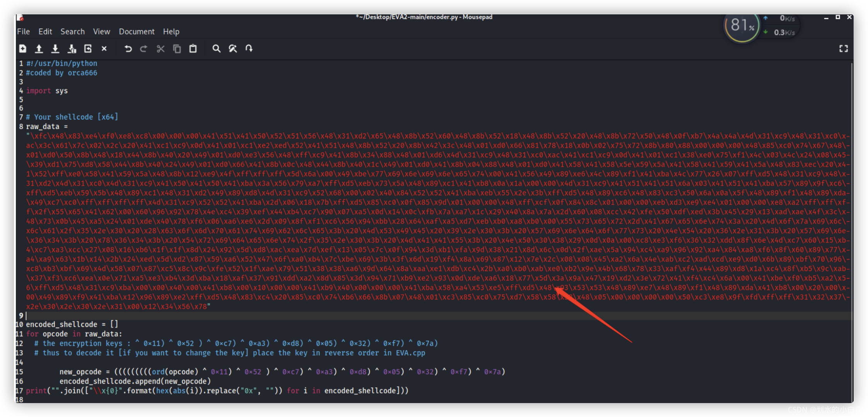Click 'encoded_shellcode = []' line

[72, 324]
